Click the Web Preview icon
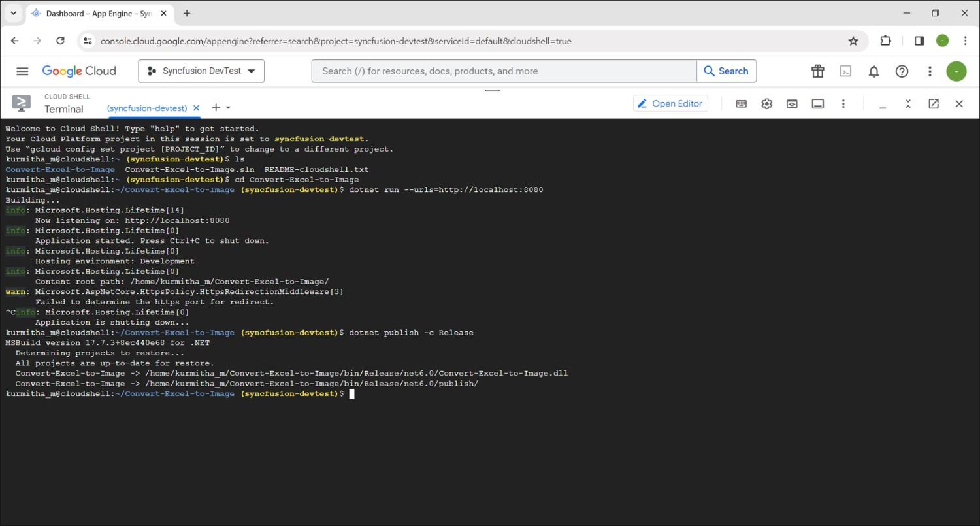Image resolution: width=980 pixels, height=526 pixels. (x=792, y=104)
